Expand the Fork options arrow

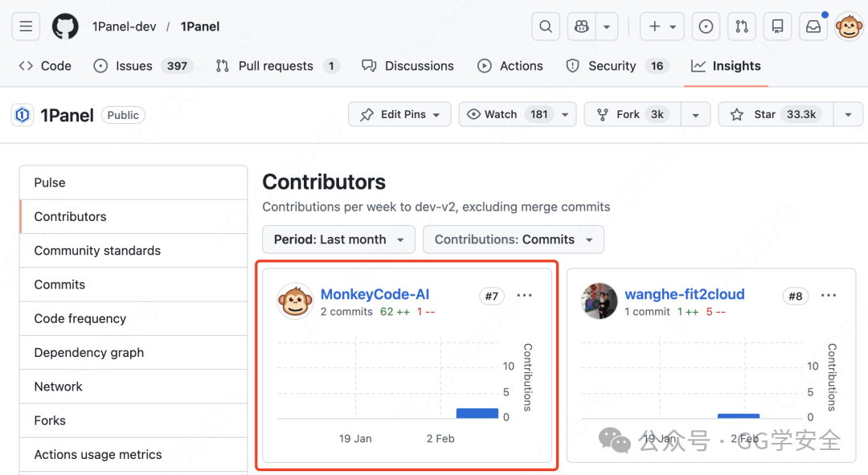pos(696,115)
